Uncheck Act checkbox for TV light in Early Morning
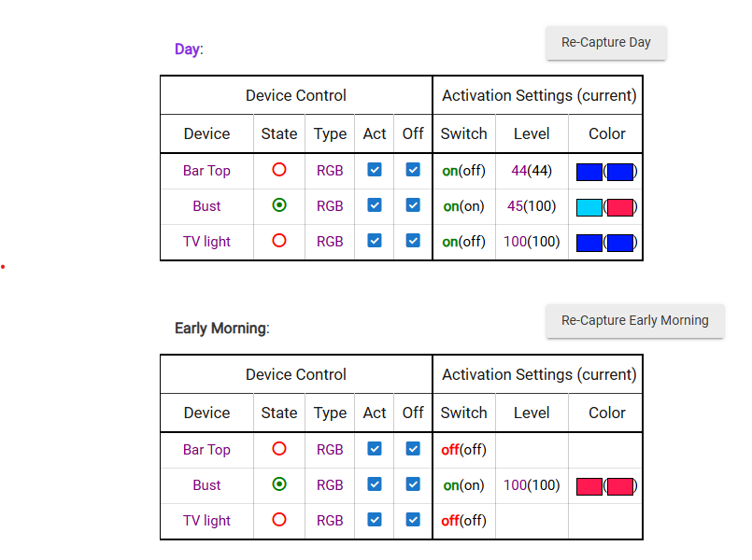This screenshot has height=560, width=752. (375, 520)
